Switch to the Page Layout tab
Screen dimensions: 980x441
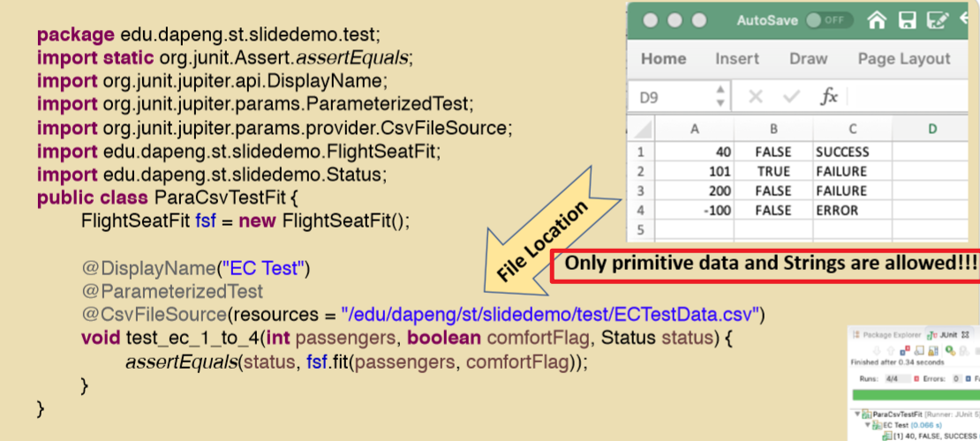click(903, 59)
